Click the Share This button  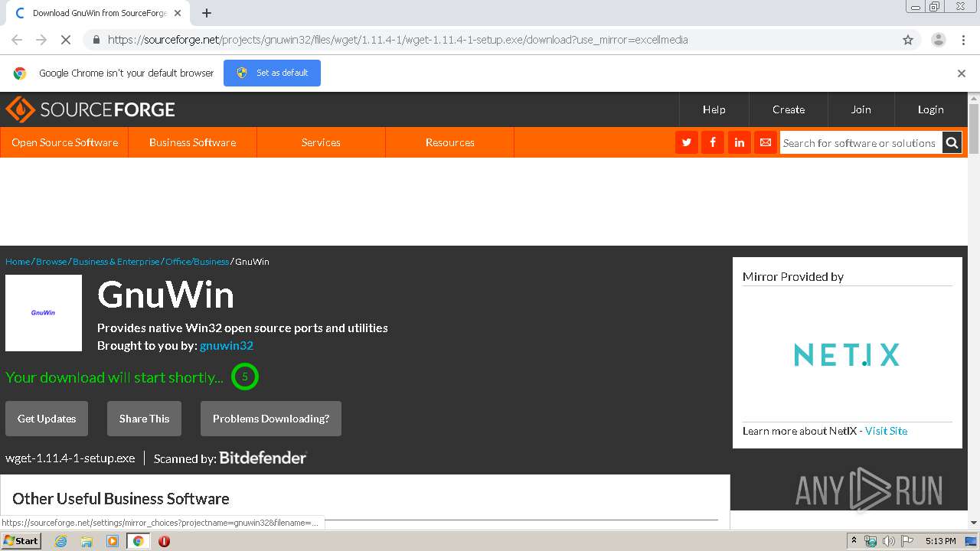point(144,419)
